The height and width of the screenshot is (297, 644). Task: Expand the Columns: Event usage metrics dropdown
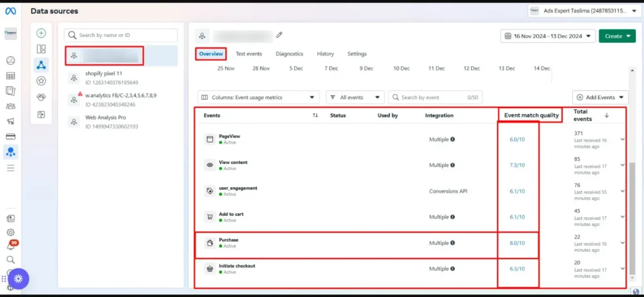coord(258,97)
